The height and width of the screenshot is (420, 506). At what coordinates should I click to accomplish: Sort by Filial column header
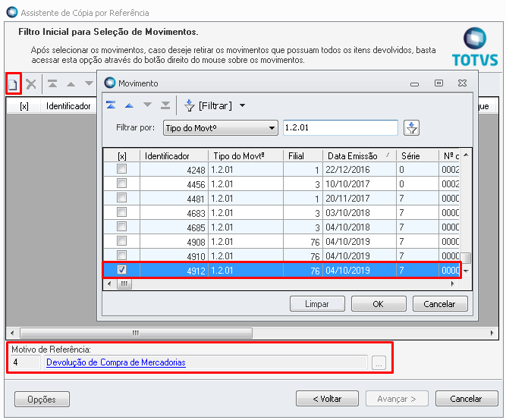coord(303,156)
